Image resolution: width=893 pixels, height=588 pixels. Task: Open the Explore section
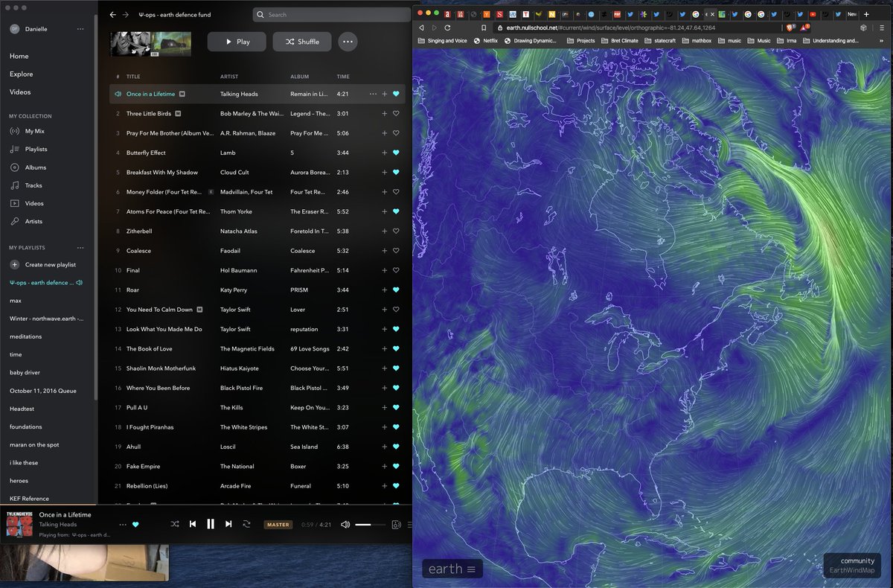pyautogui.click(x=22, y=74)
